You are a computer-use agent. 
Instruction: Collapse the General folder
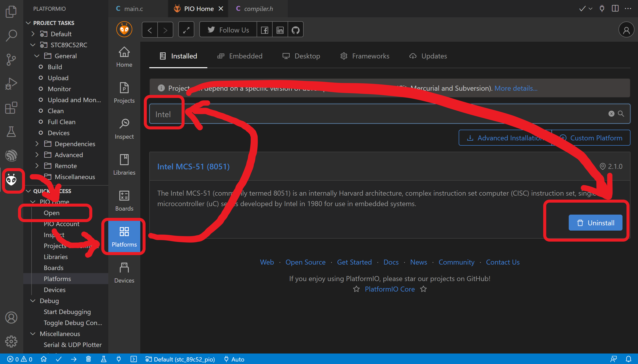[x=37, y=56]
